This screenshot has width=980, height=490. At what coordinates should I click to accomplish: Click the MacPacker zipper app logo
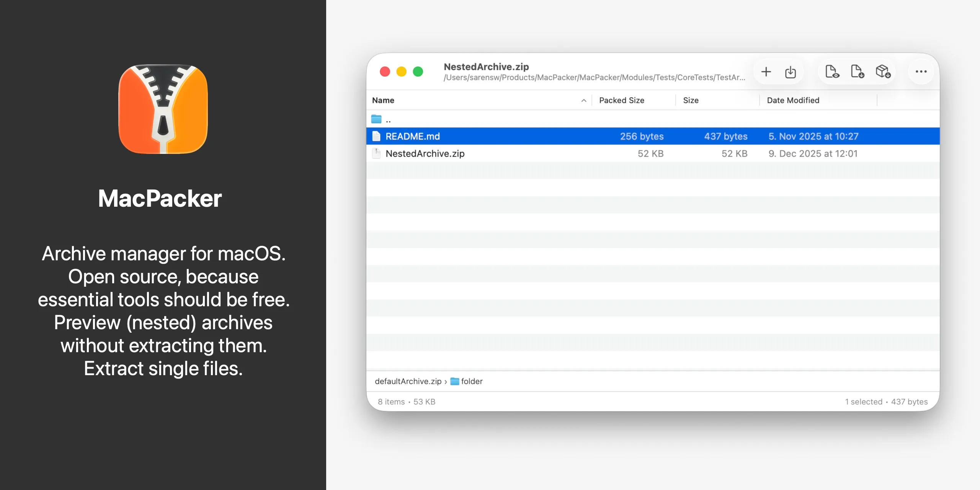pyautogui.click(x=163, y=109)
